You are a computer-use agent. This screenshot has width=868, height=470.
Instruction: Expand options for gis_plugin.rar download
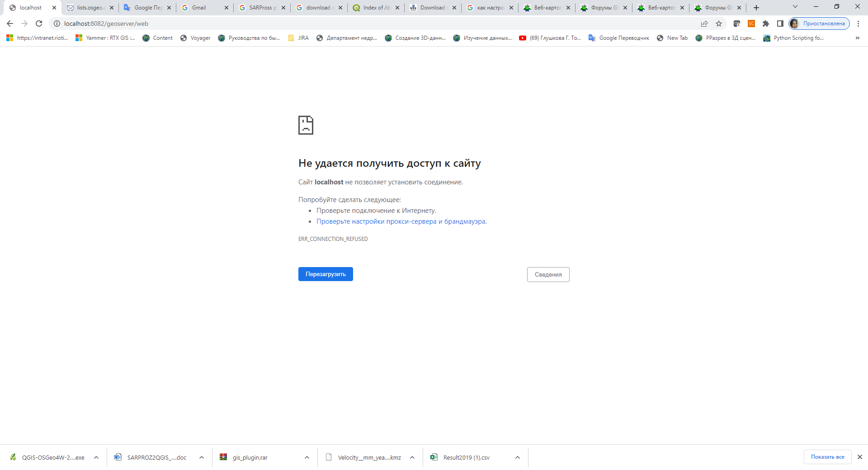[306, 457]
